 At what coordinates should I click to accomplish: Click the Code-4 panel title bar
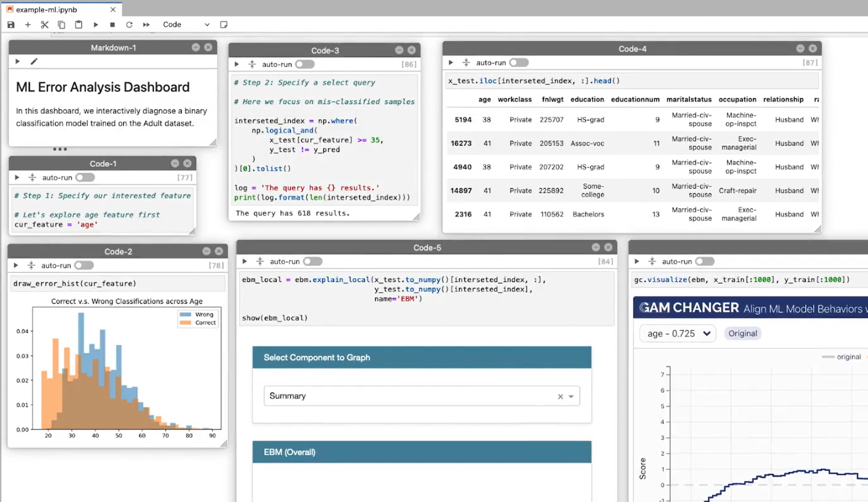632,49
